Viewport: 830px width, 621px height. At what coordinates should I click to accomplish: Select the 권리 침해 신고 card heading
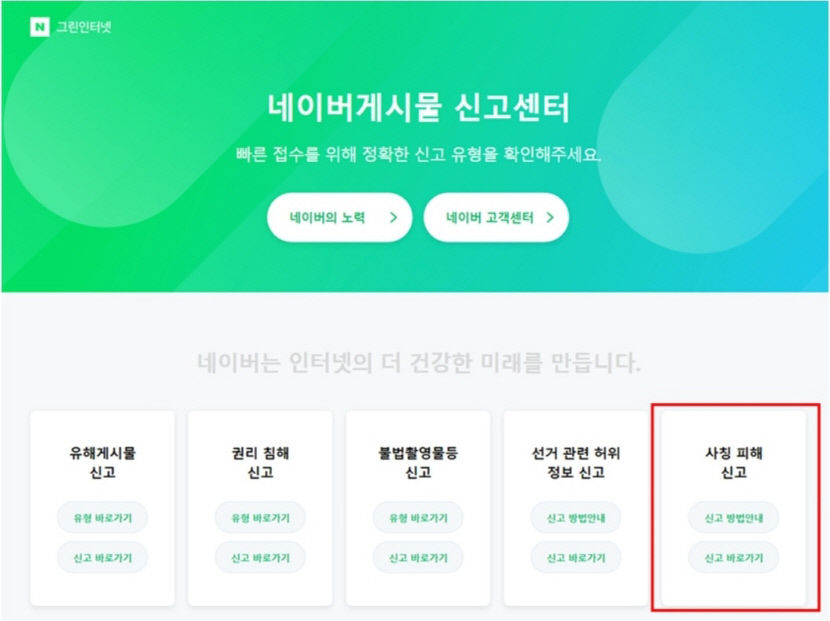pos(260,462)
